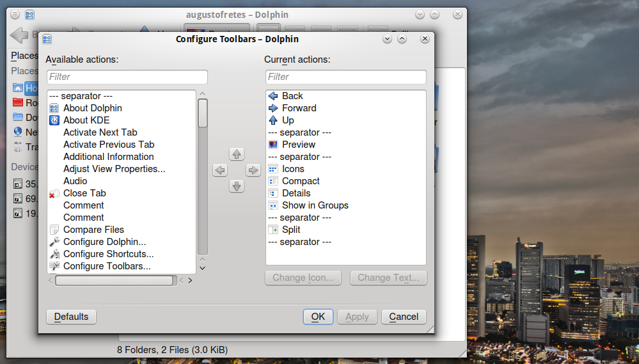
Task: Click the Defaults button
Action: (71, 317)
